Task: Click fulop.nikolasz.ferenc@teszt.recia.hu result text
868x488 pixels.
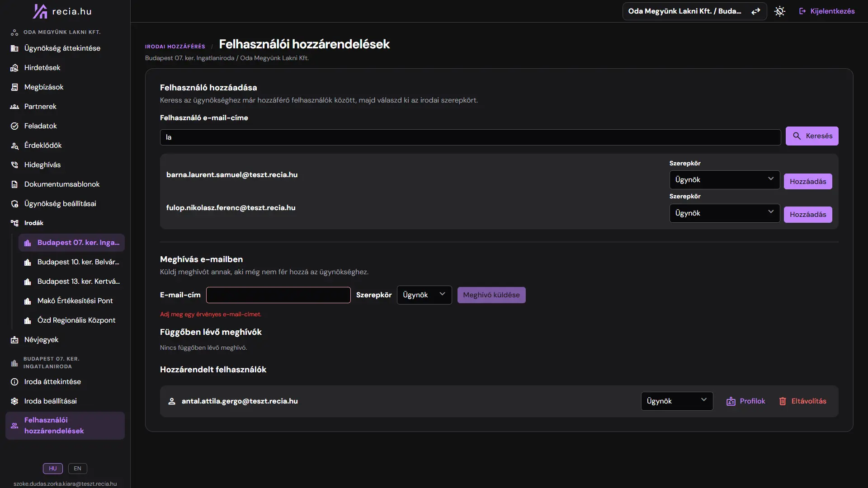Action: 231,208
